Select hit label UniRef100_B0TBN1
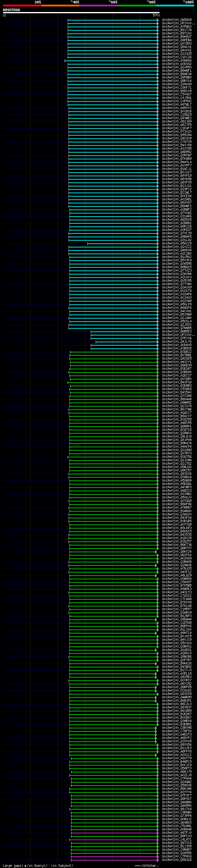This screenshot has width=197, height=868. [177, 355]
